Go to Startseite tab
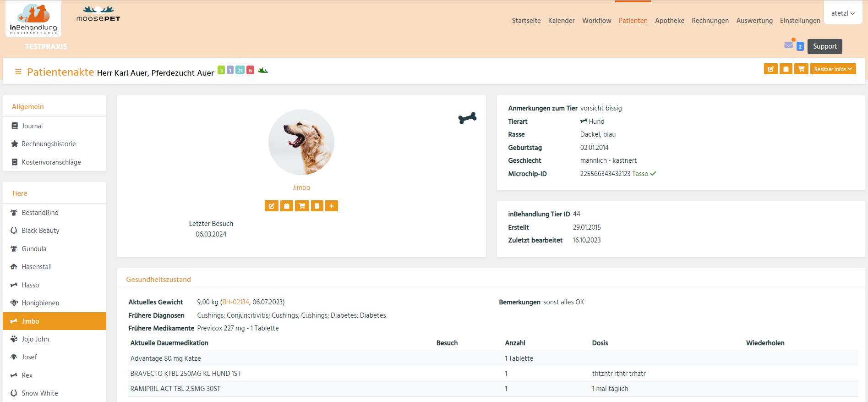This screenshot has height=402, width=868. pyautogui.click(x=526, y=21)
